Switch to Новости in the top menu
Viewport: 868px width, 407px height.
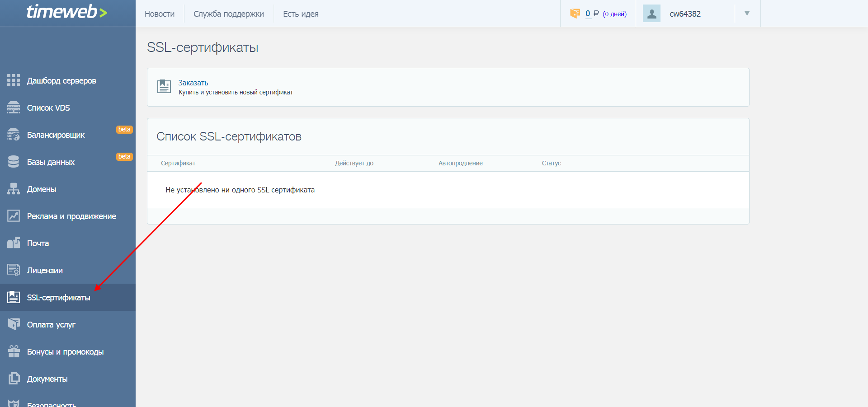point(159,14)
